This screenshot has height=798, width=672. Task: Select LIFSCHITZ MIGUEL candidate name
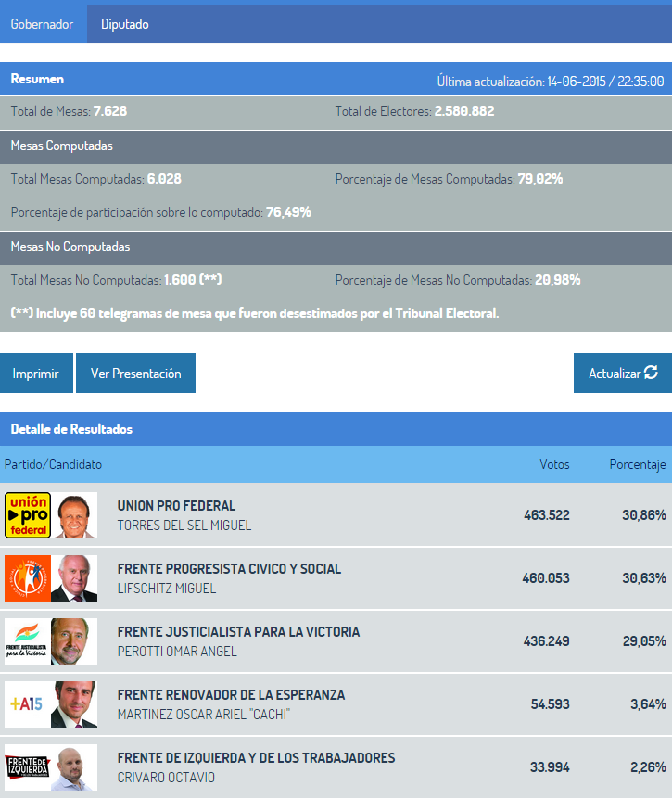pos(167,589)
